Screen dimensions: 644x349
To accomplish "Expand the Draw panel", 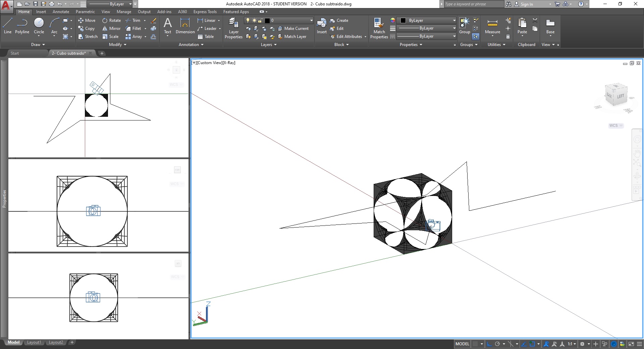I will [38, 45].
